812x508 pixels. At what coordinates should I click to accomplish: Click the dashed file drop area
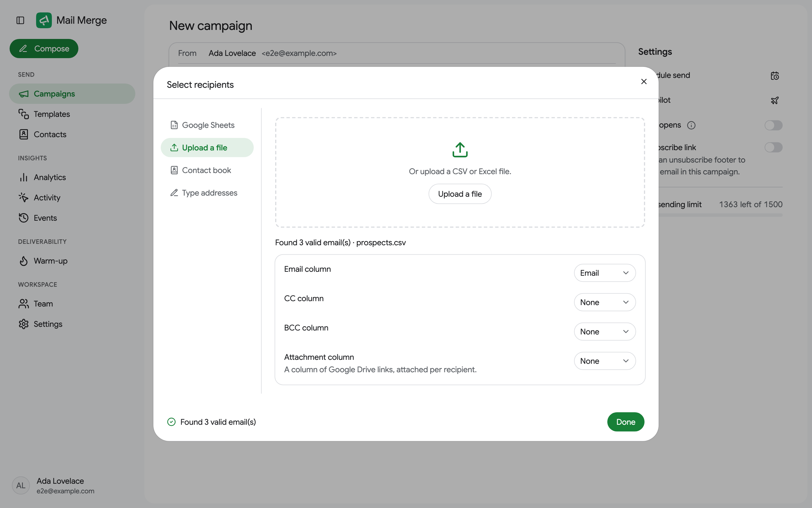(460, 172)
